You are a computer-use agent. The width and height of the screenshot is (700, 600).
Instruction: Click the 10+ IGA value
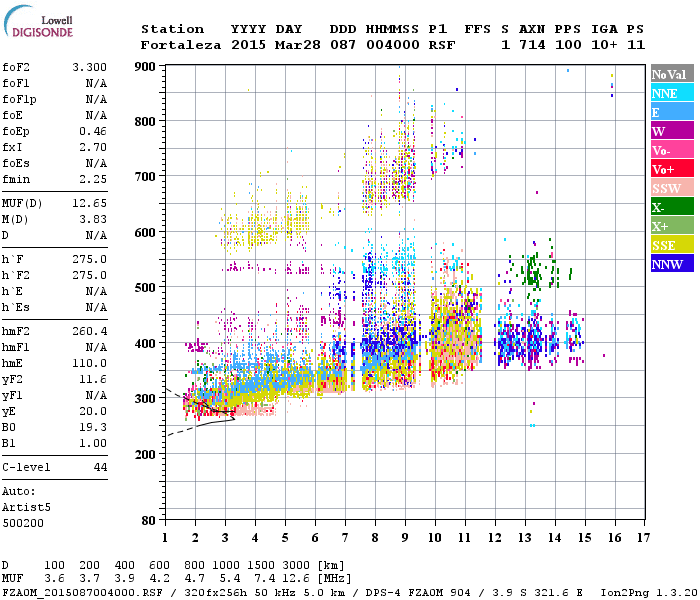tap(604, 45)
